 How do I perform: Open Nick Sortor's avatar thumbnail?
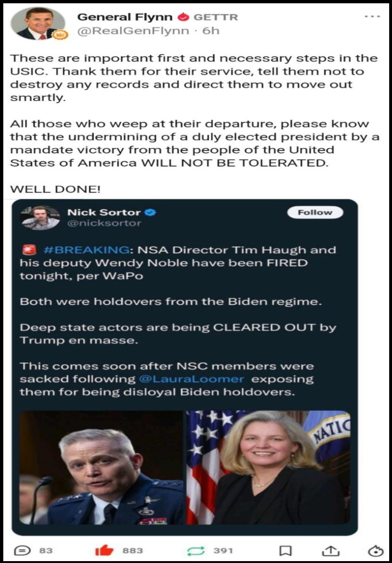[x=41, y=218]
